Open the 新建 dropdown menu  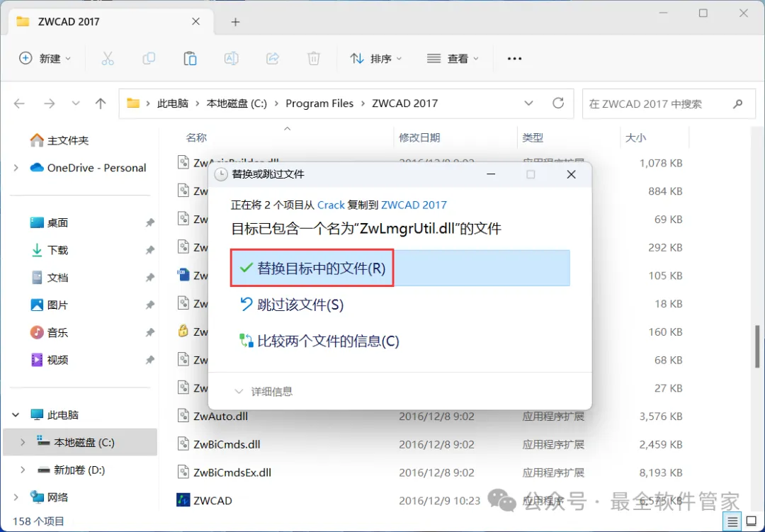click(45, 59)
